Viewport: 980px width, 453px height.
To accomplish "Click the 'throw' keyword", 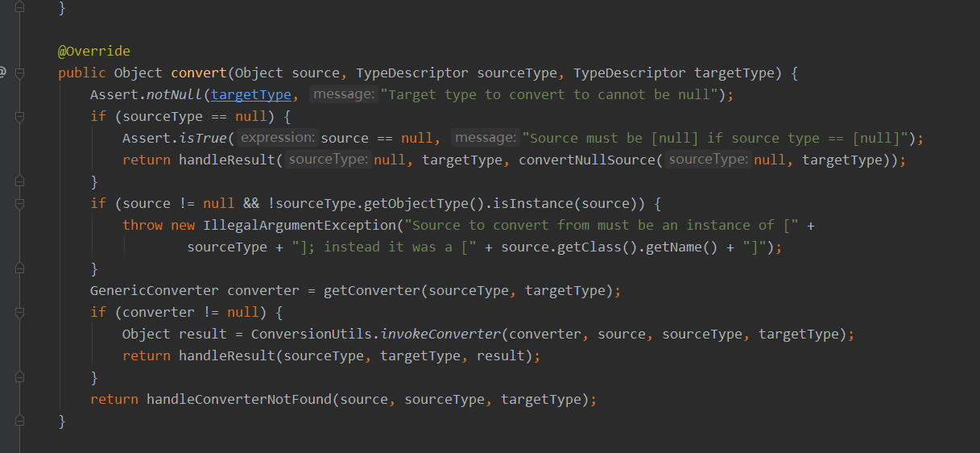I will [x=143, y=225].
